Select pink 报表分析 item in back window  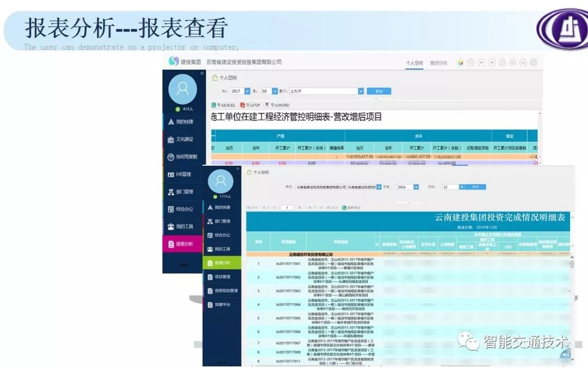point(183,244)
